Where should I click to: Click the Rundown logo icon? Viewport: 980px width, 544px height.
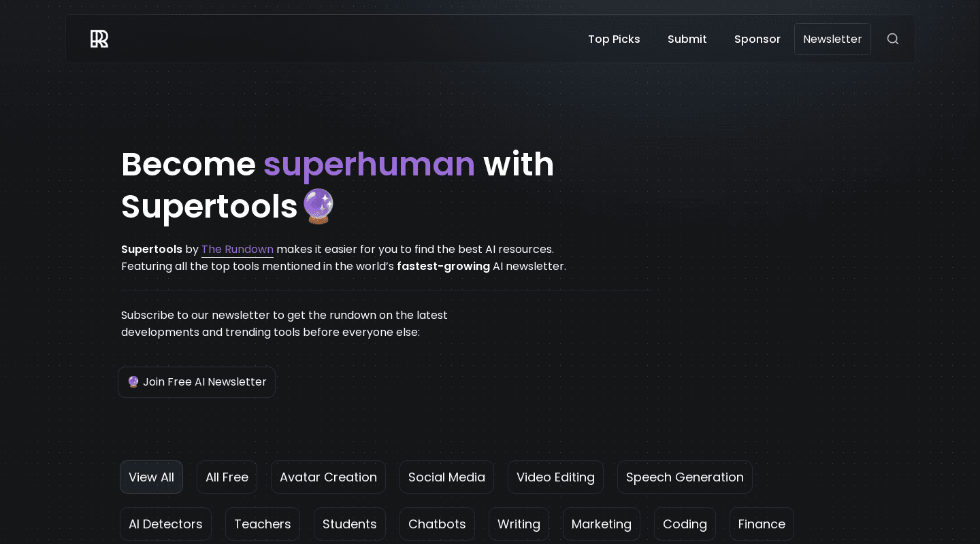pos(99,39)
